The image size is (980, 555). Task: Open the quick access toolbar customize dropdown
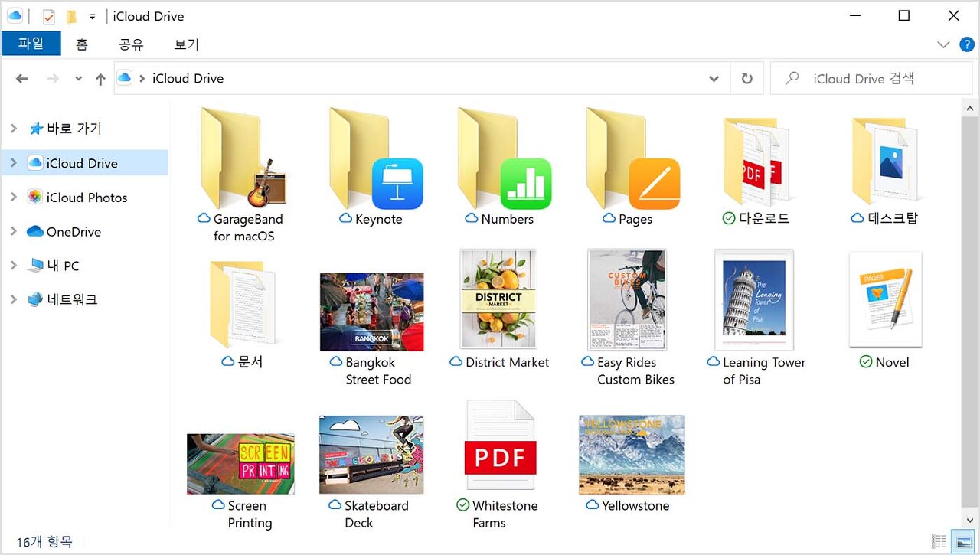point(93,16)
